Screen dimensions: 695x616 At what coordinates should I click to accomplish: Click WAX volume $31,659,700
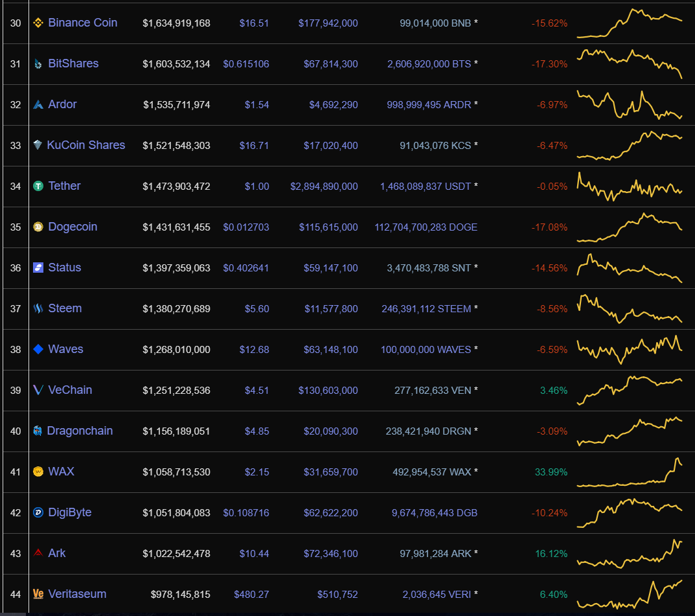pyautogui.click(x=330, y=472)
